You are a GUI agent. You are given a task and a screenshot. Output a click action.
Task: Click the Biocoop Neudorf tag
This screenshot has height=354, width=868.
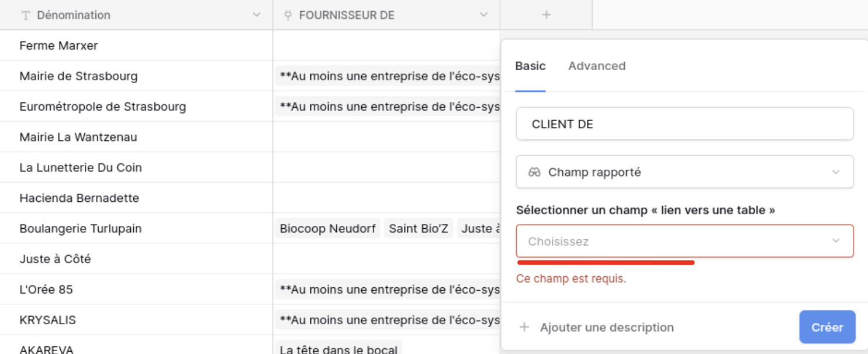327,229
